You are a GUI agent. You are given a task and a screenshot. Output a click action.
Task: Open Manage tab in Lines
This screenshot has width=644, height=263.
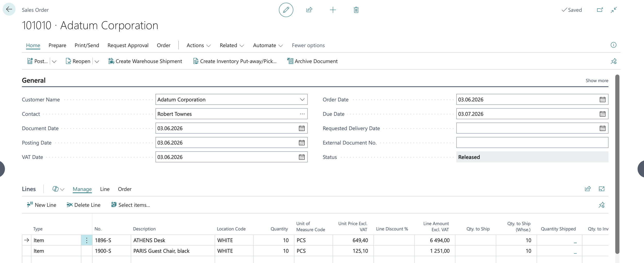(x=82, y=189)
